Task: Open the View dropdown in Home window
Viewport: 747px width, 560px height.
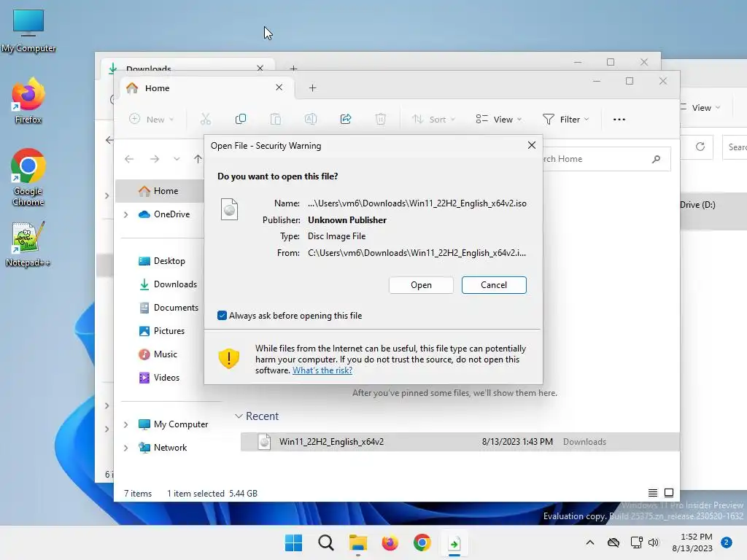Action: (499, 119)
